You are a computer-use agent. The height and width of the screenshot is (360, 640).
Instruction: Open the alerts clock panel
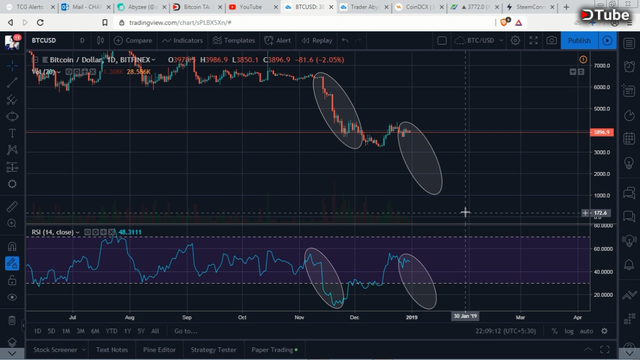(x=629, y=66)
